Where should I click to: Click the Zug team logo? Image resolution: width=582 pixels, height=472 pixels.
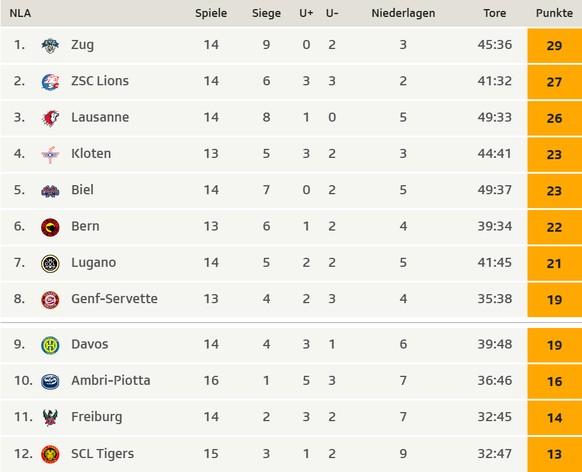(x=50, y=46)
